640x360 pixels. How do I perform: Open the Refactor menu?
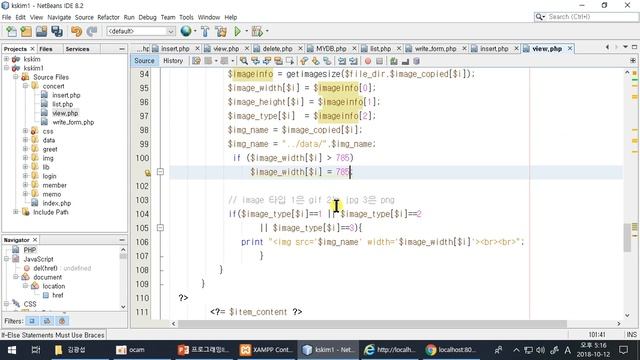pyautogui.click(x=108, y=17)
